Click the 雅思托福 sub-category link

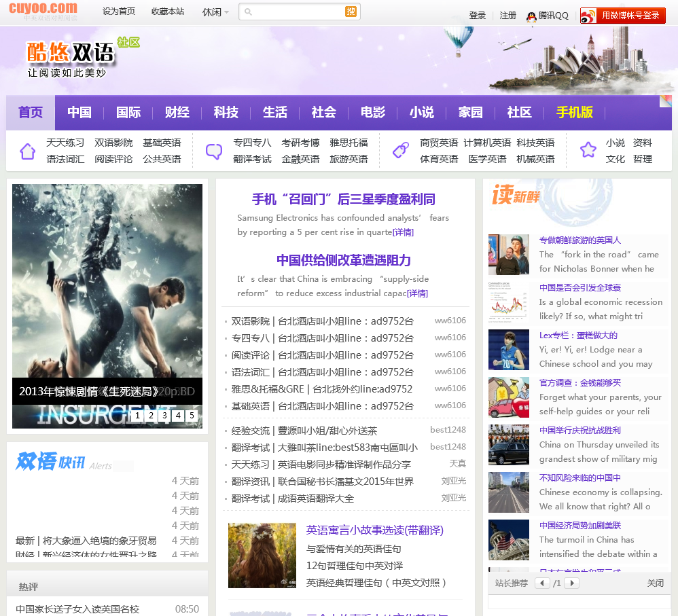[349, 143]
